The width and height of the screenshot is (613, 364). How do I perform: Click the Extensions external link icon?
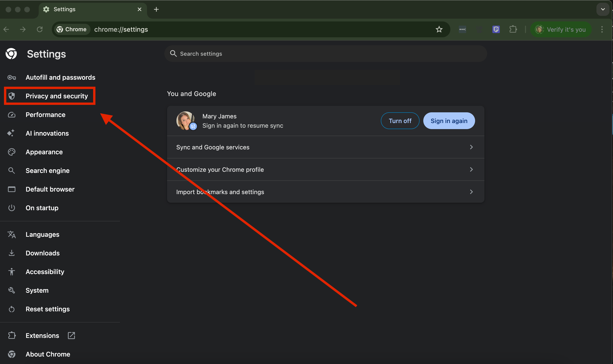[71, 335]
